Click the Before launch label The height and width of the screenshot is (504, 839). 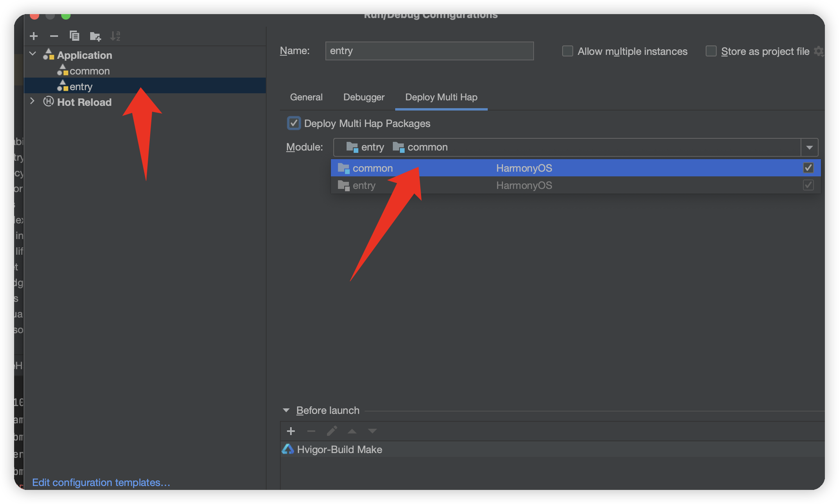click(328, 410)
